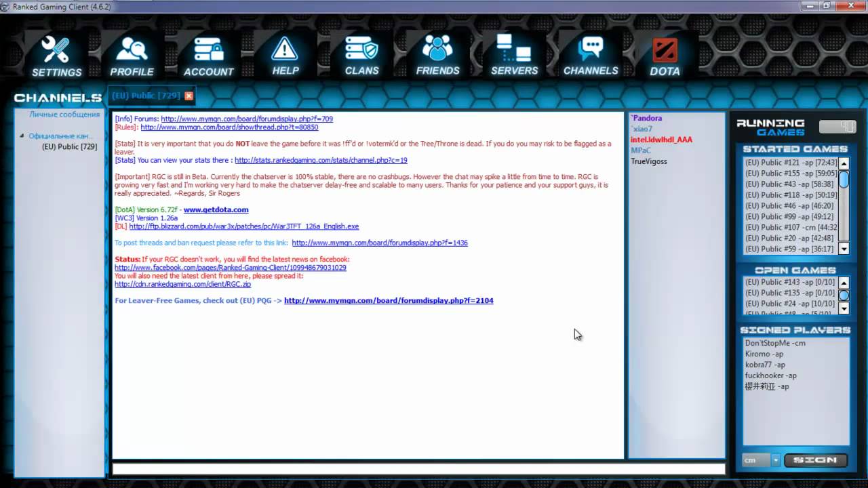Click the Open Games scrollbar thumb

pyautogui.click(x=844, y=296)
